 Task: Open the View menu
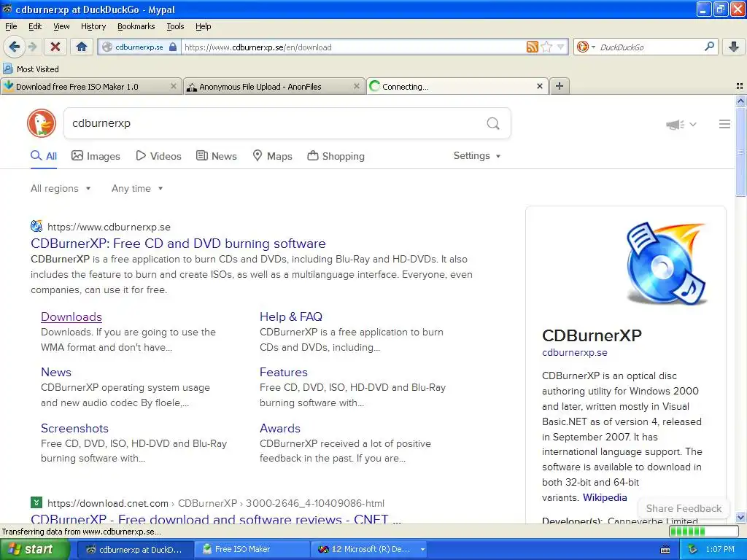click(x=61, y=26)
